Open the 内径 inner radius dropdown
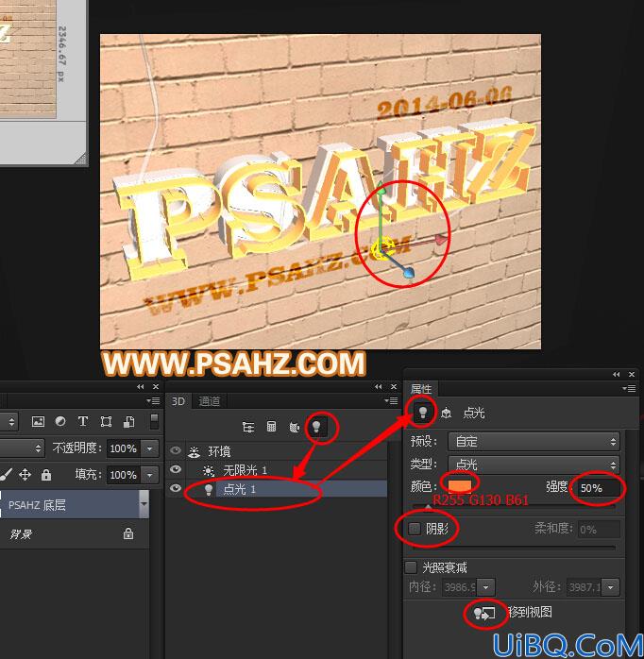The width and height of the screenshot is (644, 659). tap(486, 586)
